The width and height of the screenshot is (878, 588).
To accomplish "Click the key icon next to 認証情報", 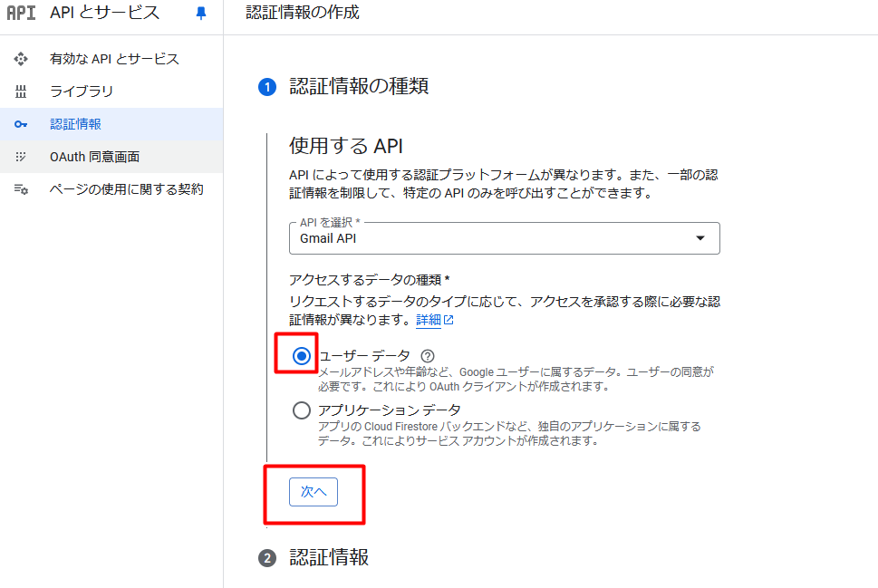I will coord(21,123).
